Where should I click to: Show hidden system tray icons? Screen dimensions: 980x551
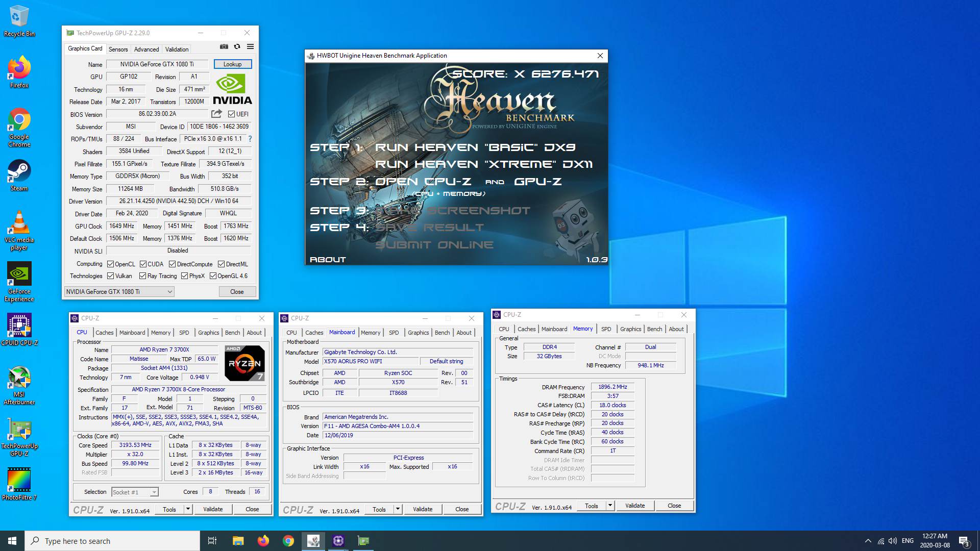pos(868,541)
